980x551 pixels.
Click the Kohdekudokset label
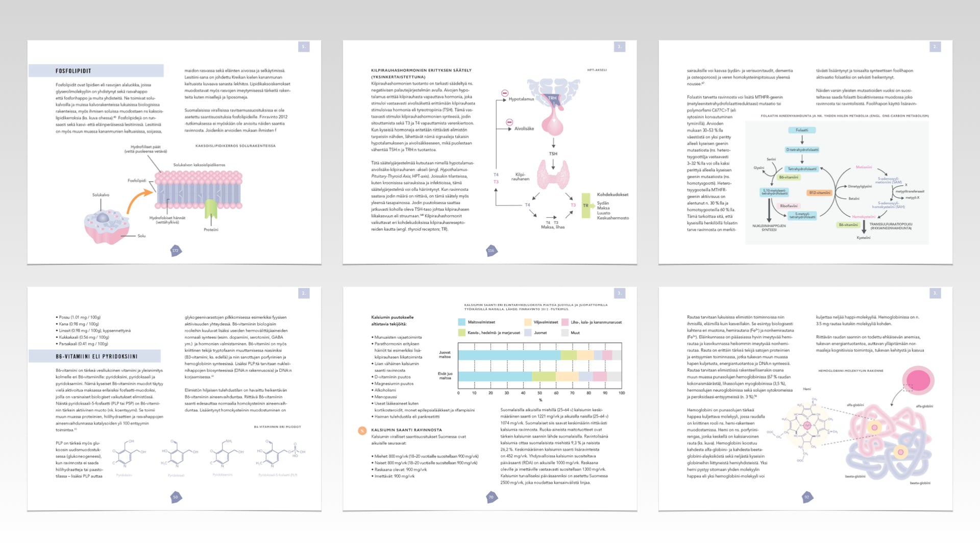click(x=612, y=194)
